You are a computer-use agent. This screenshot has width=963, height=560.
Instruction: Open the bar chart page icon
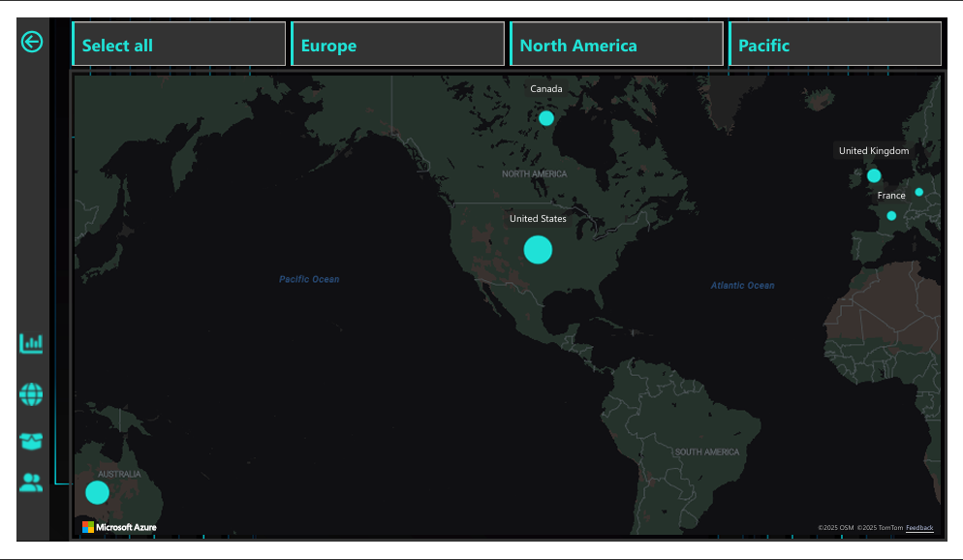31,343
